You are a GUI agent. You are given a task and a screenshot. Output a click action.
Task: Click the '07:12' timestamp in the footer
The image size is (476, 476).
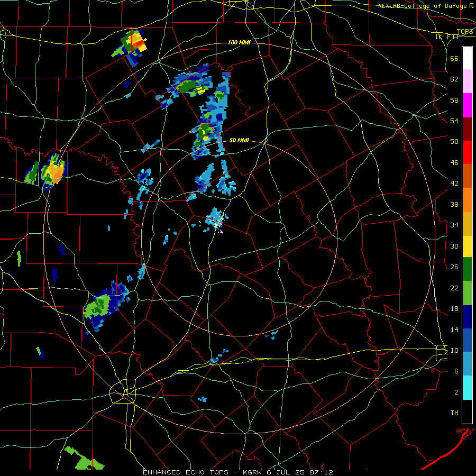pos(321,472)
